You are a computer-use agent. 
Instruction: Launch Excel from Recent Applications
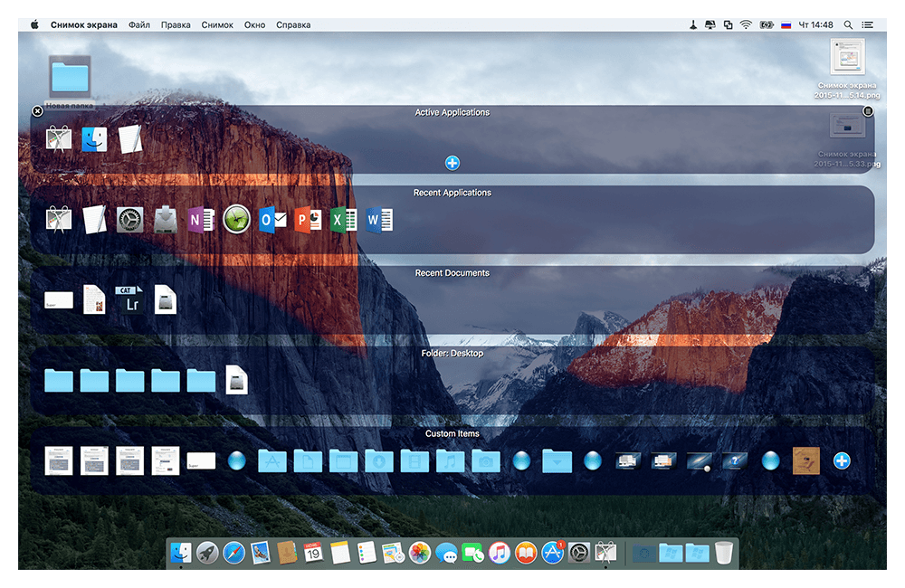(343, 220)
